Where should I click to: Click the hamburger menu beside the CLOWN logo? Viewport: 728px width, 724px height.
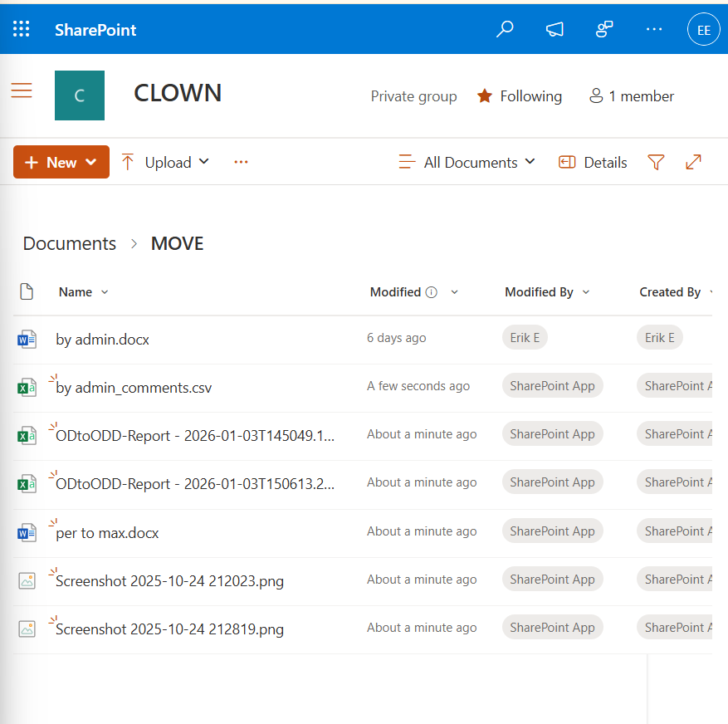21,90
